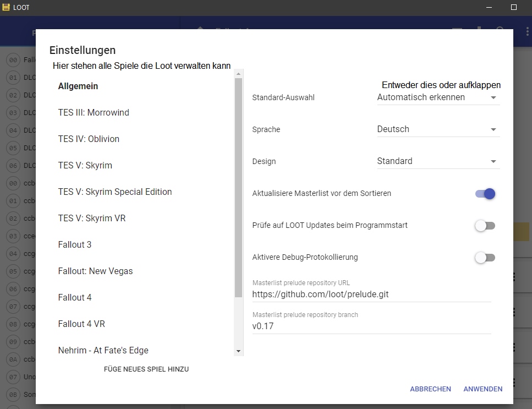The image size is (532, 409).
Task: Select TES V: Skyrim Special Edition
Action: point(115,192)
